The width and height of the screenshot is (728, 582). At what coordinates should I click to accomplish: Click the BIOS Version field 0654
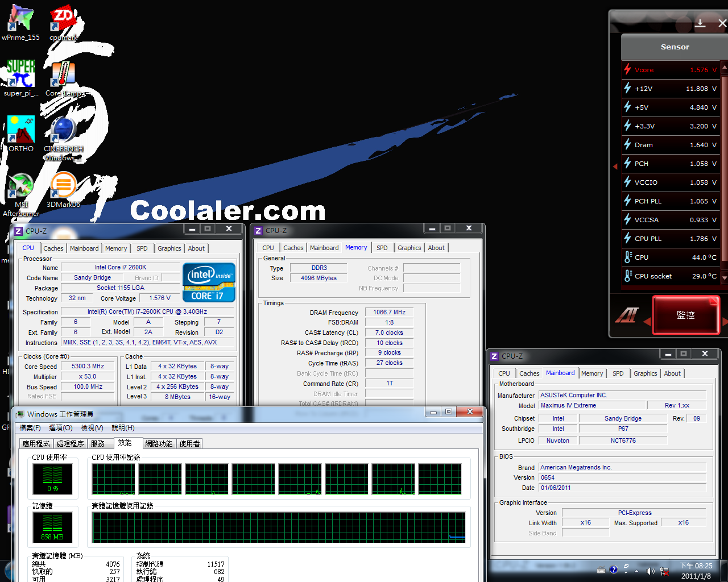622,477
